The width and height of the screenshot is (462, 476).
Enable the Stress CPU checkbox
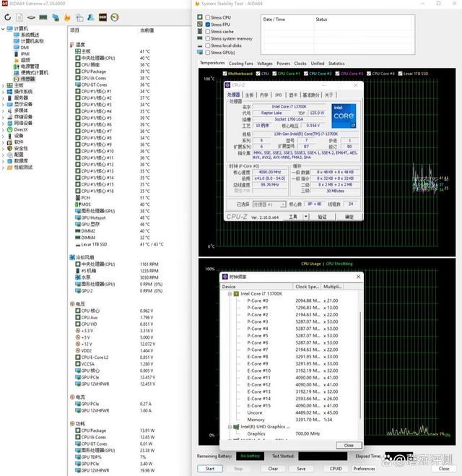point(208,17)
